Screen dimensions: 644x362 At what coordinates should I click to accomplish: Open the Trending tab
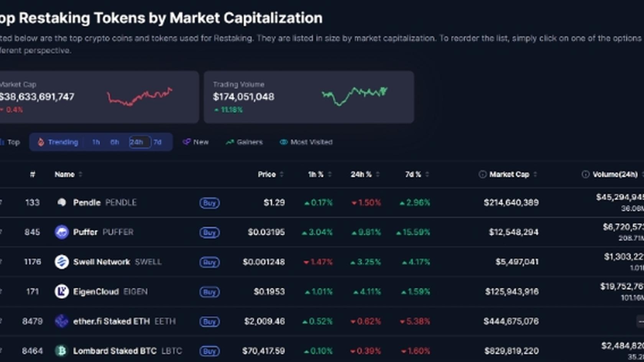coord(62,142)
